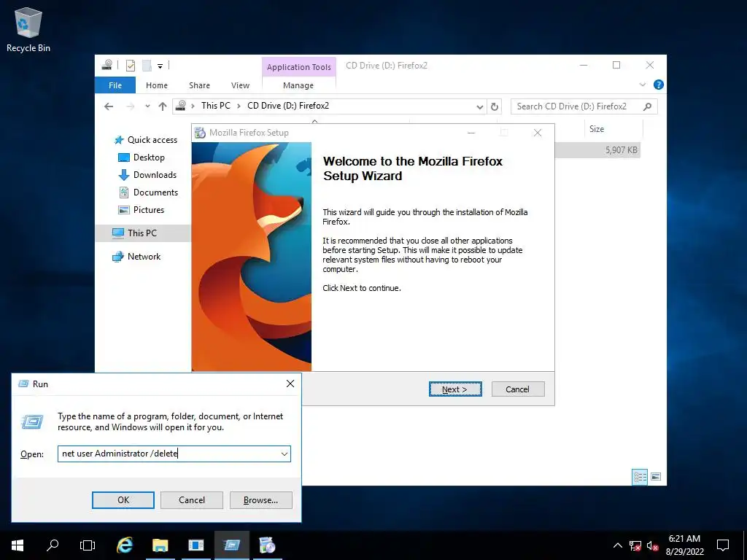Open File Explorer from the taskbar

tap(160, 545)
